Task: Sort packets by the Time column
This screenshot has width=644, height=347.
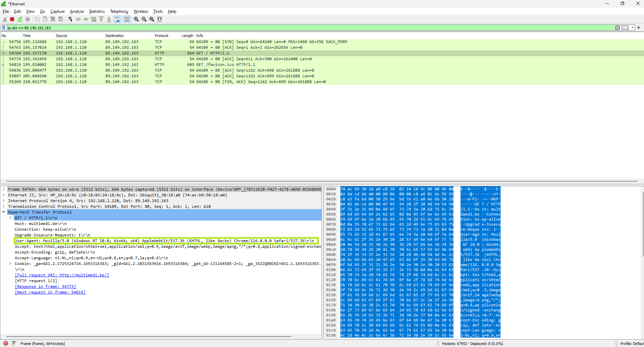Action: (38, 36)
